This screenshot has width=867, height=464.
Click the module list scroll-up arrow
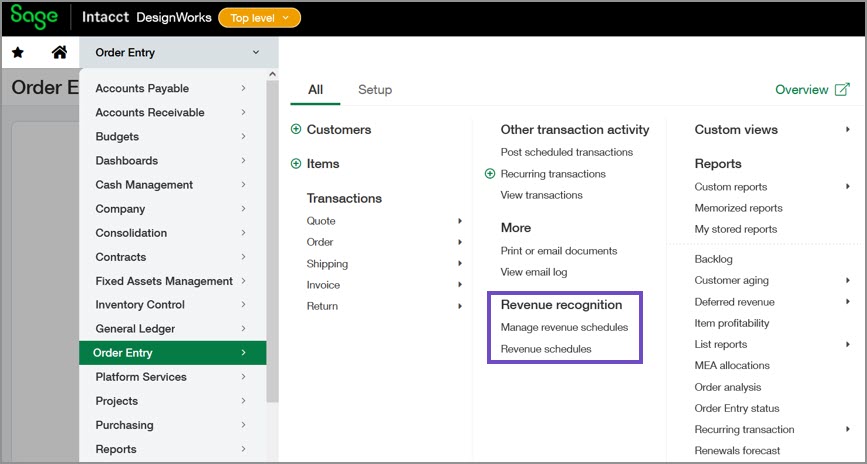pyautogui.click(x=272, y=74)
